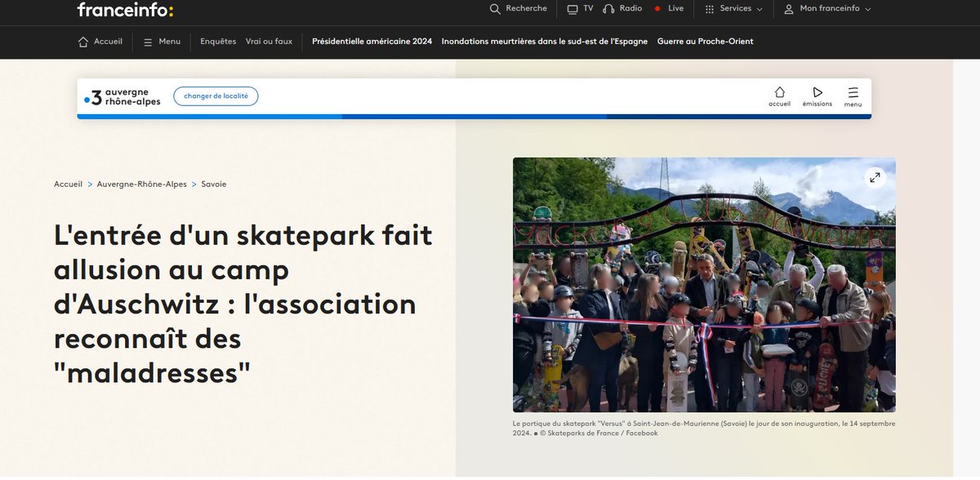Expand the article image with the fullscreen arrow
Image resolution: width=980 pixels, height=480 pixels.
(875, 176)
